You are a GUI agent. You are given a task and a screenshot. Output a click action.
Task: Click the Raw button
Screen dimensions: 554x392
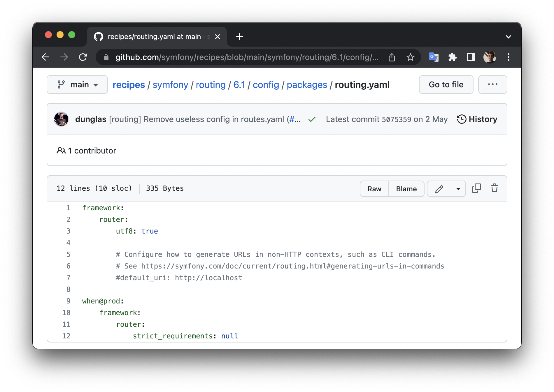[x=374, y=189]
